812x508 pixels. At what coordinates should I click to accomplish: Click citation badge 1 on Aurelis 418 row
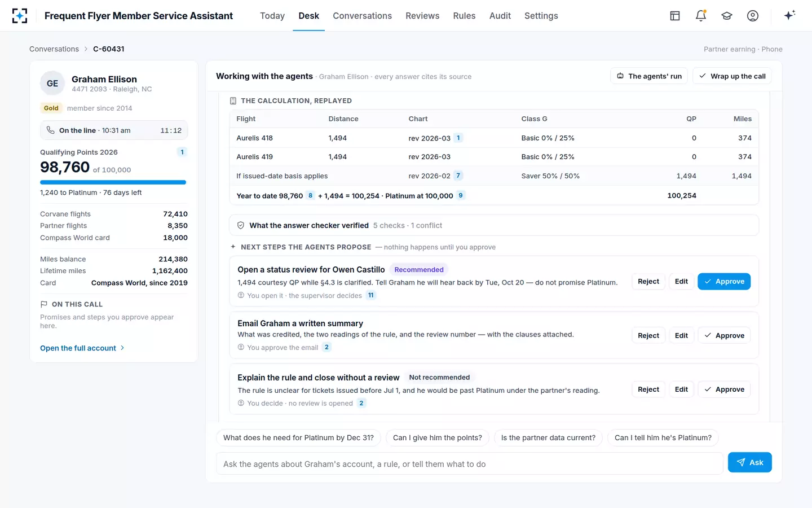(458, 138)
